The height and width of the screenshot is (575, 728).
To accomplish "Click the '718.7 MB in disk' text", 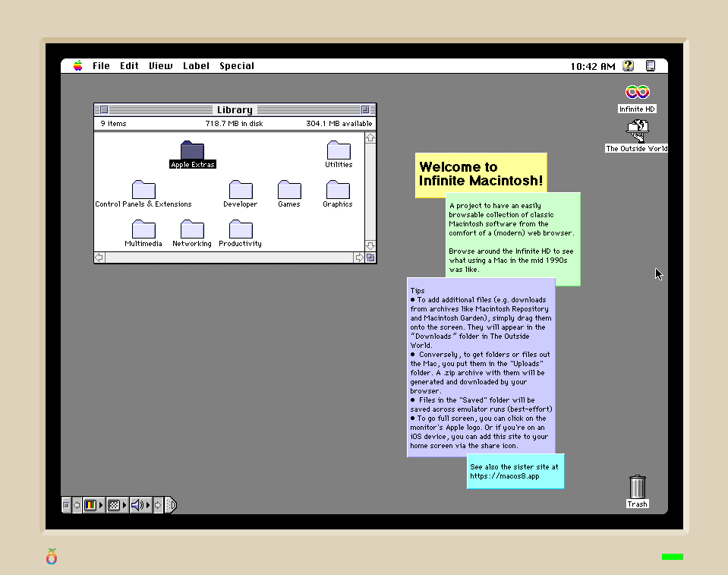I will (x=234, y=124).
